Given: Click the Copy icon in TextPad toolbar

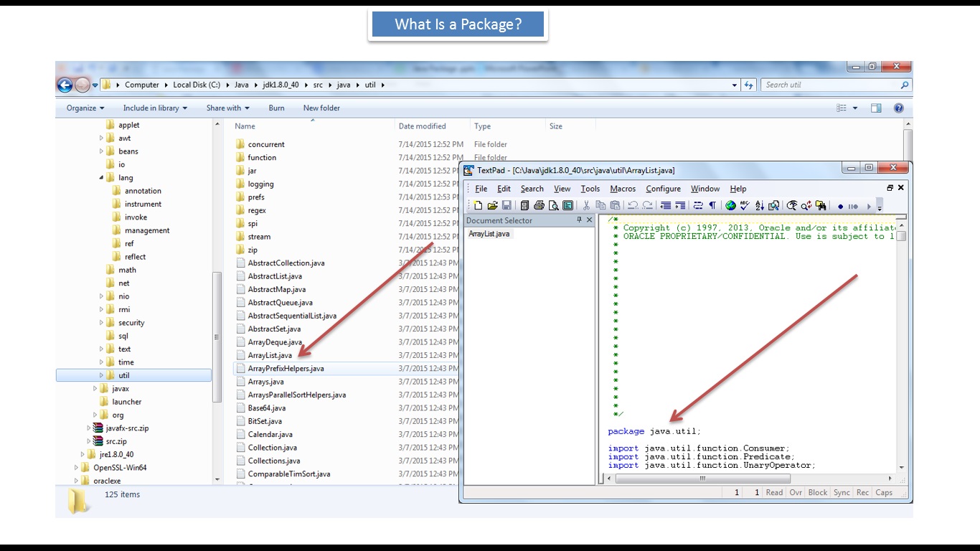Looking at the screenshot, I should [x=601, y=206].
